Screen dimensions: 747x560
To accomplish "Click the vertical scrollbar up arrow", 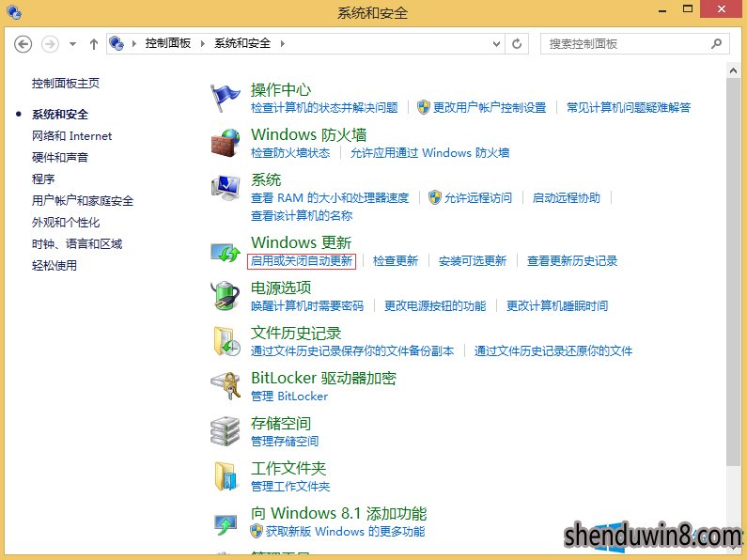I will click(x=733, y=71).
